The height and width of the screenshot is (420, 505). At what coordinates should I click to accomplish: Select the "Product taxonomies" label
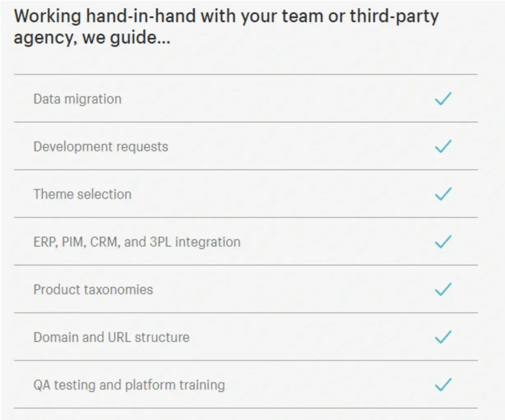pos(93,290)
